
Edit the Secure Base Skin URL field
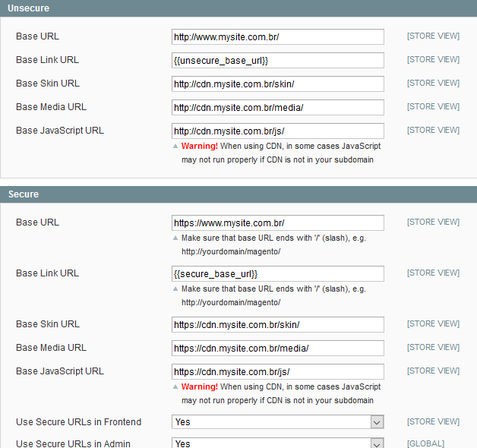278,324
